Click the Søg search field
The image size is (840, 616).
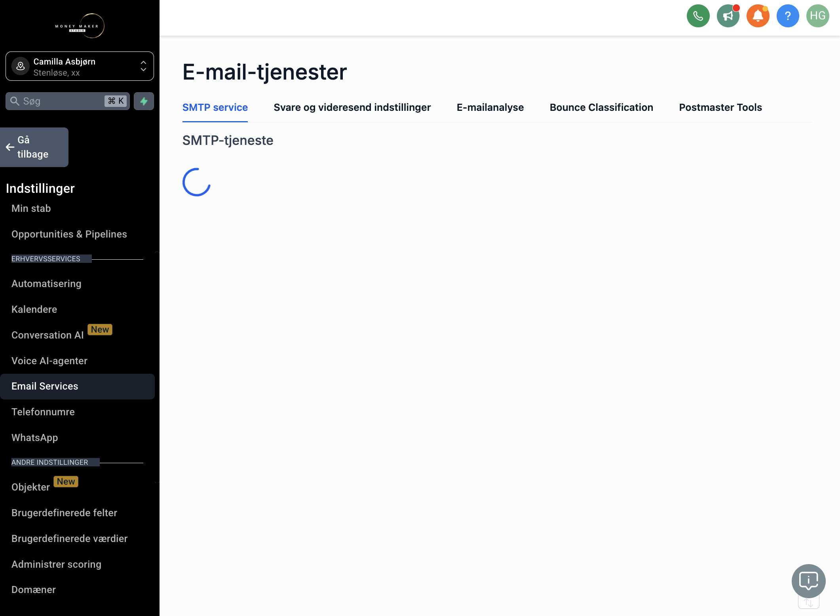(x=67, y=101)
